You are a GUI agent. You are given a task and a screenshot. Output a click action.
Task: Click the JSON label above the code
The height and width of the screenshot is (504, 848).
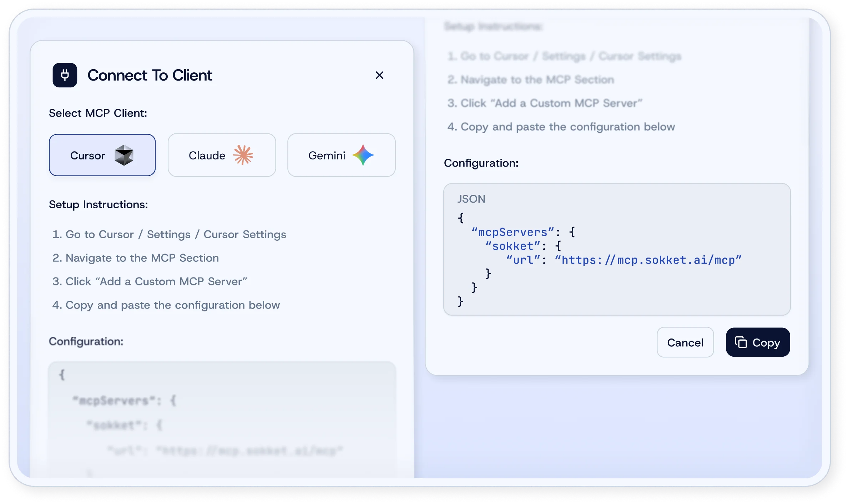471,199
